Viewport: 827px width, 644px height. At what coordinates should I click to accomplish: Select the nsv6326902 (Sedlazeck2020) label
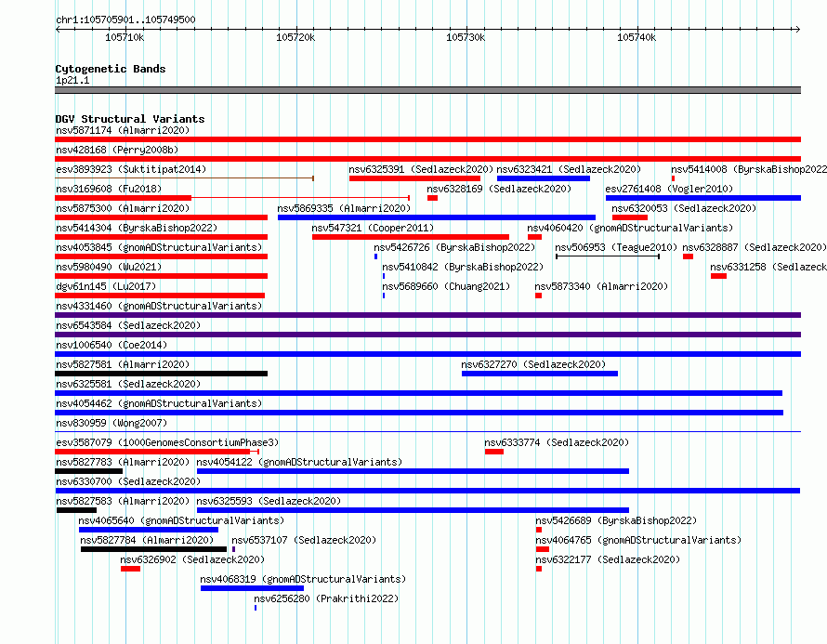point(192,559)
